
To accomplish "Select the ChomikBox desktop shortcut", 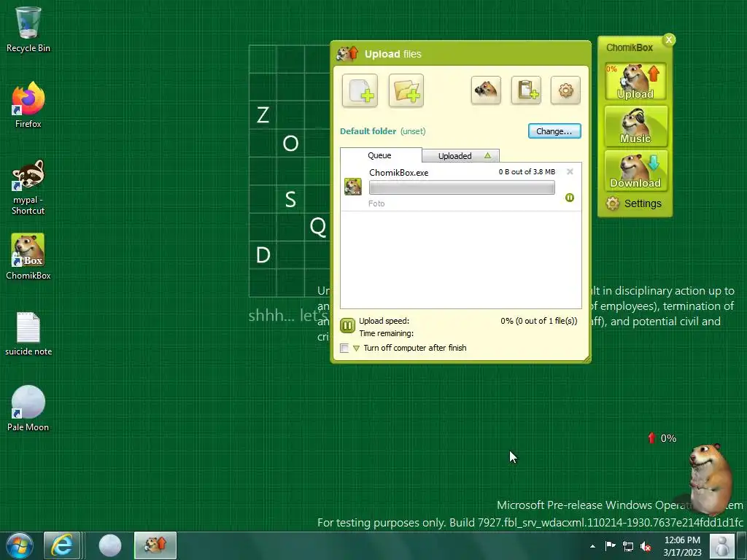I will coord(28,257).
